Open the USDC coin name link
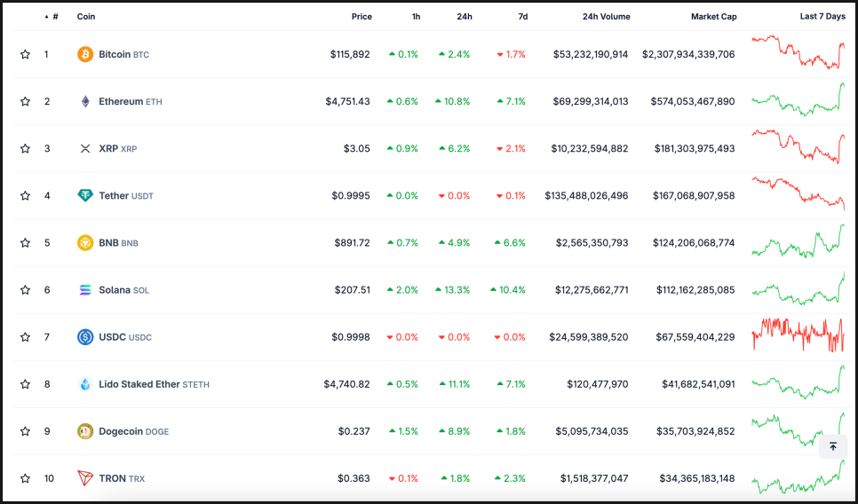858x504 pixels. pos(125,336)
